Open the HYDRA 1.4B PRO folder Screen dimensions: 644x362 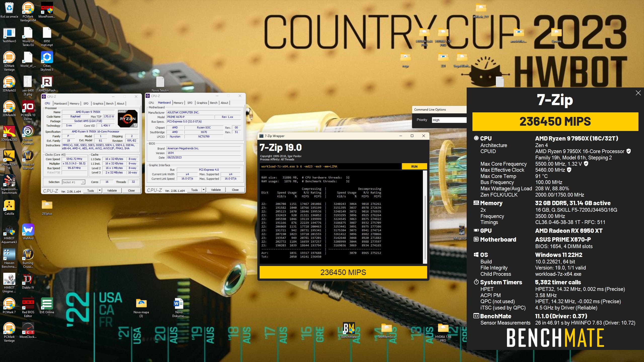click(443, 332)
